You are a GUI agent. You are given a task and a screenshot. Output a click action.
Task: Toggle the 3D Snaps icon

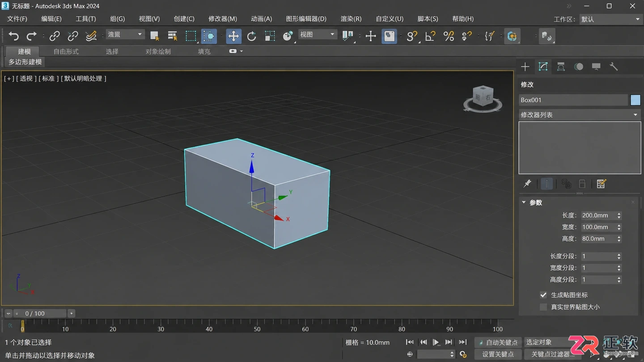(x=412, y=36)
